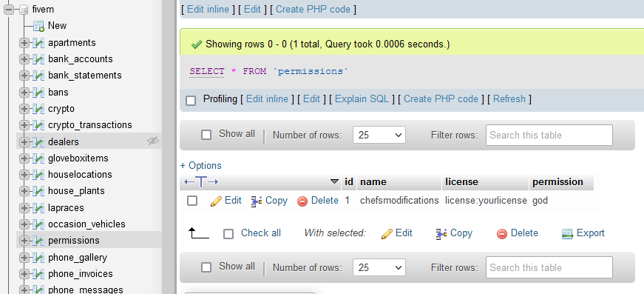644x294 pixels.
Task: Click the crypto table icon
Action: coord(38,109)
